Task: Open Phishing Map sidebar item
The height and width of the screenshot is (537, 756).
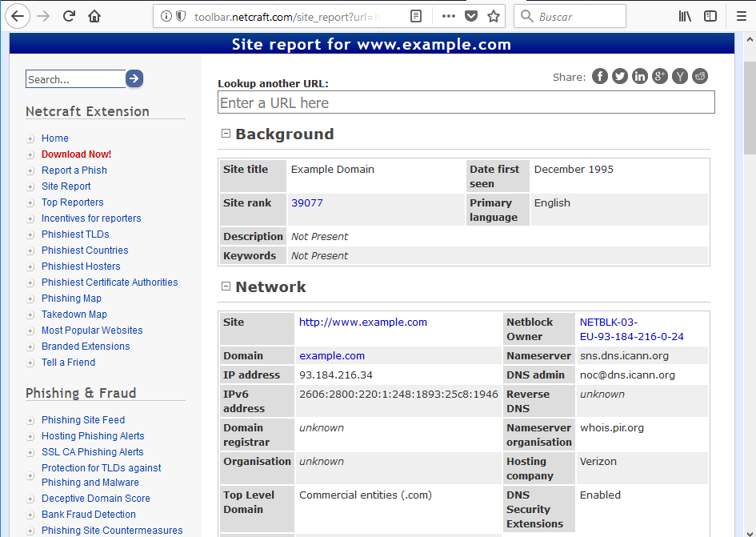Action: tap(71, 299)
